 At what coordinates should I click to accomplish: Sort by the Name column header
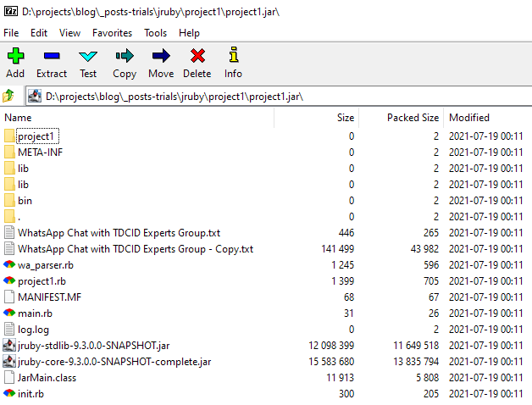(x=18, y=118)
